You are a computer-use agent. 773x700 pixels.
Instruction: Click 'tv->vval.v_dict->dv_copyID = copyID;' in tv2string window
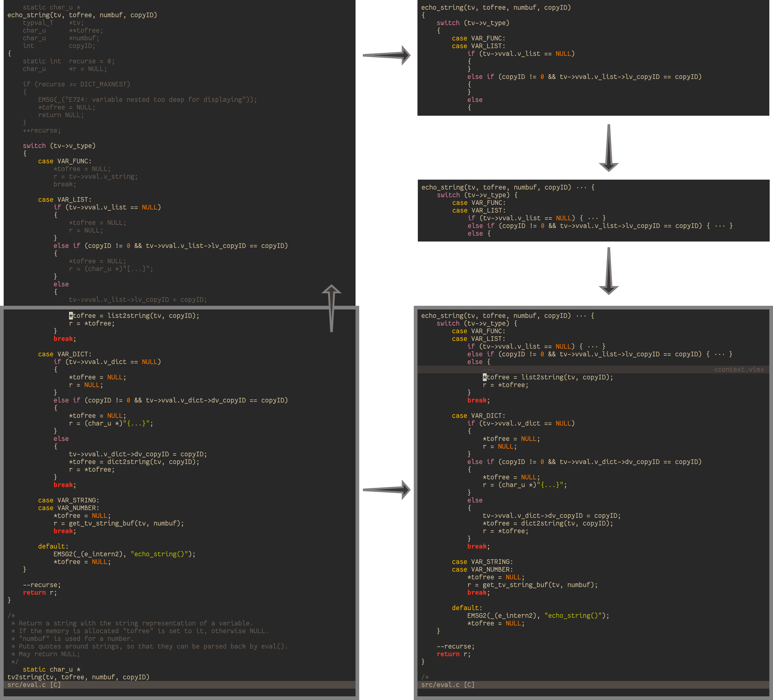point(138,454)
